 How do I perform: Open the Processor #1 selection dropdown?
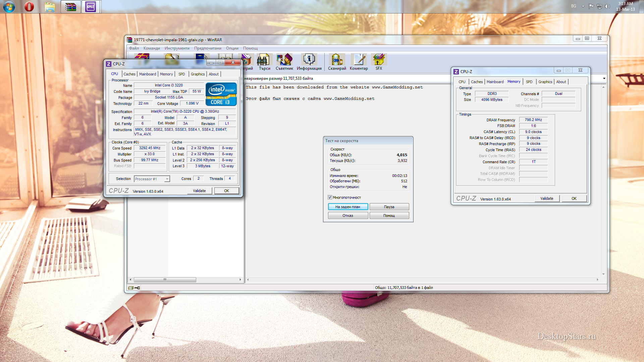point(152,179)
